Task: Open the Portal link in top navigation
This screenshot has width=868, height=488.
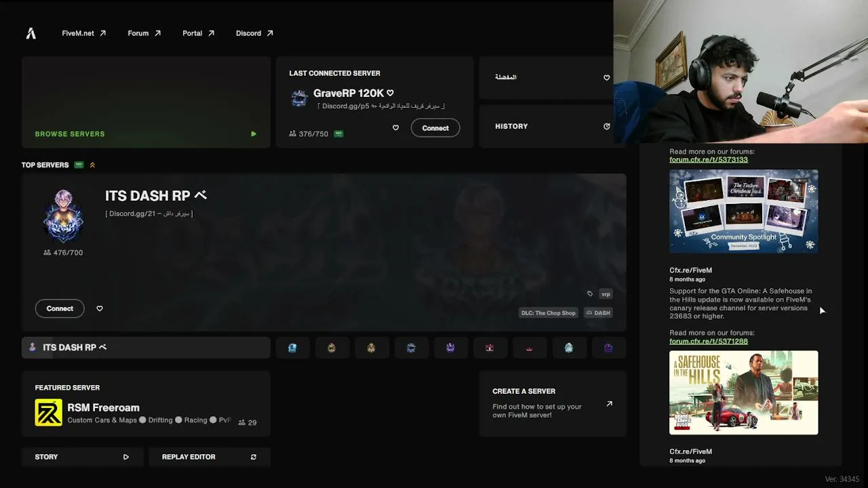Action: click(x=198, y=33)
